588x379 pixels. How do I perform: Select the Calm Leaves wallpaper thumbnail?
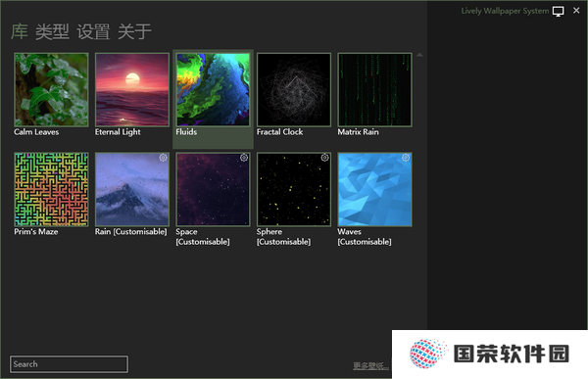tap(51, 89)
